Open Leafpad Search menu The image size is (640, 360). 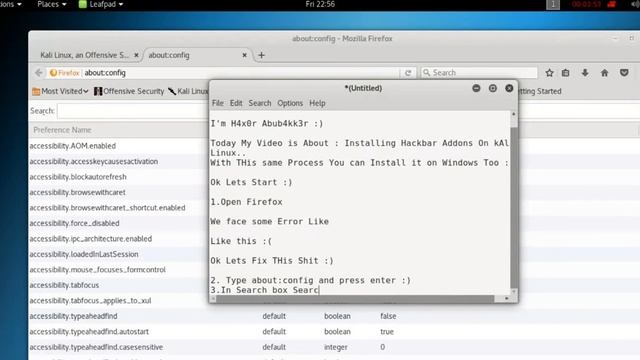pyautogui.click(x=260, y=103)
